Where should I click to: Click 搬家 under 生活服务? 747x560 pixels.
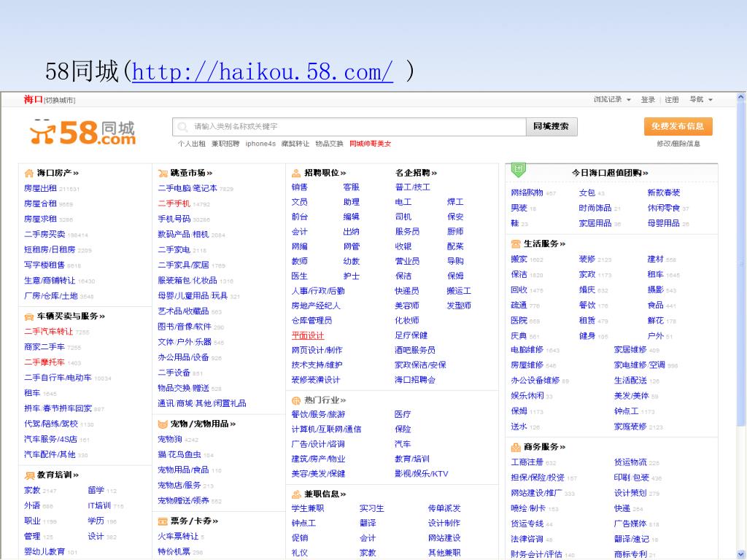519,259
